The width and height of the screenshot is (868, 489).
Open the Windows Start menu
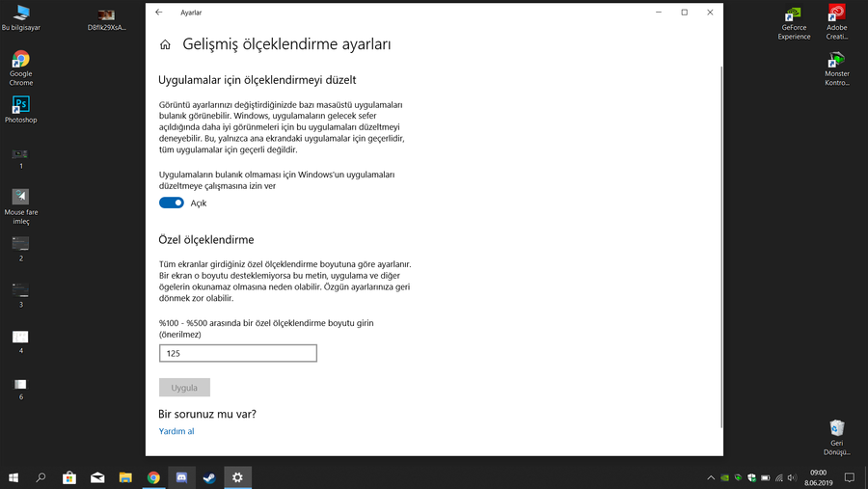point(14,477)
